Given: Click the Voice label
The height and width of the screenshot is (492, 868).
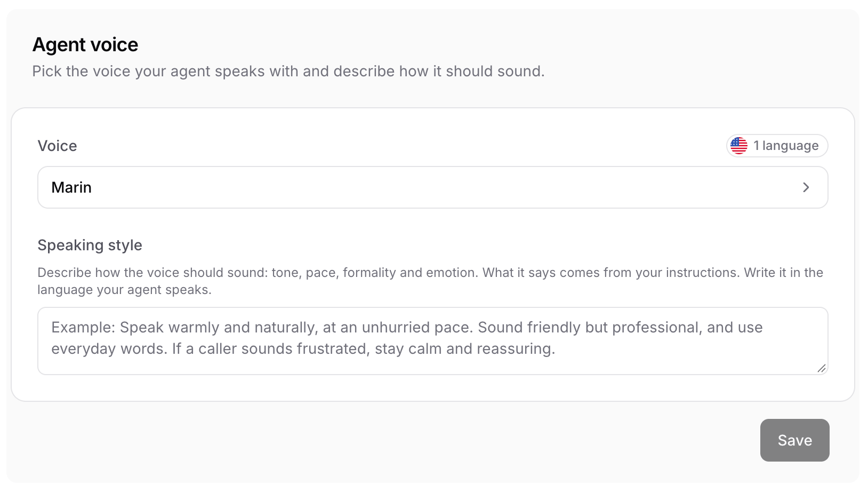Looking at the screenshot, I should click(57, 146).
